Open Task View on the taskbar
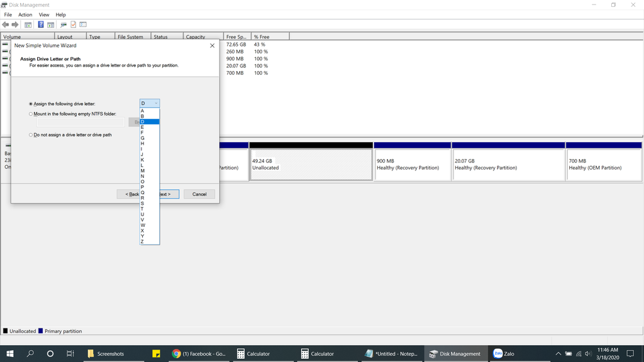 70,353
